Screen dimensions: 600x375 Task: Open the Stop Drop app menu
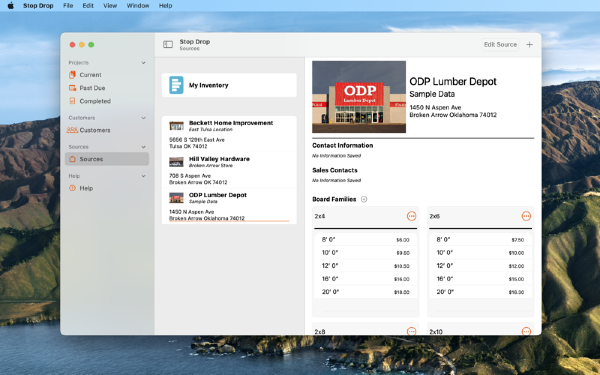point(38,5)
